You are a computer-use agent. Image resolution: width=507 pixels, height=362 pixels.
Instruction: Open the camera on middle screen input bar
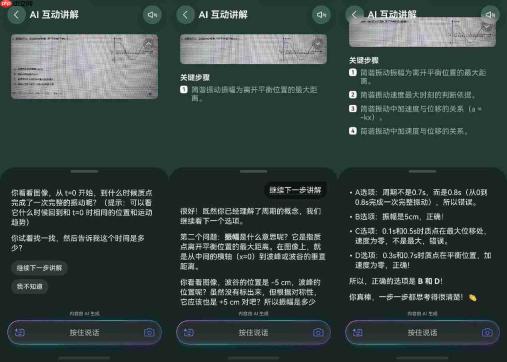318,332
